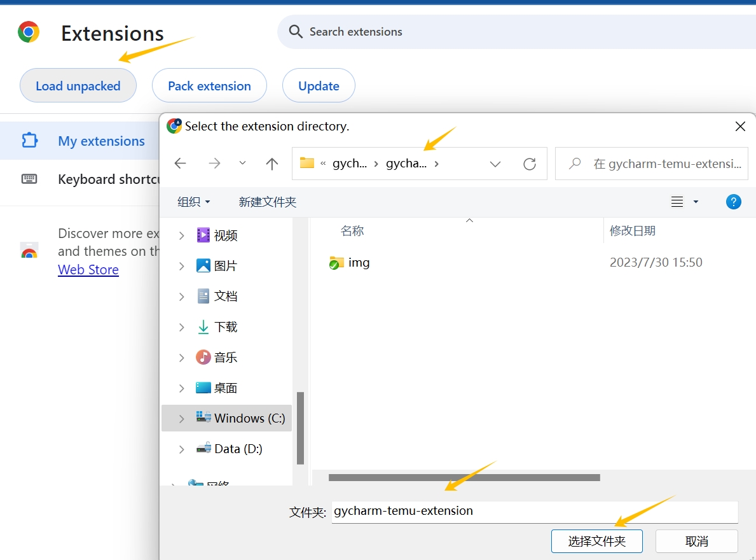The image size is (756, 560).
Task: Open the Web Store link
Action: [88, 269]
